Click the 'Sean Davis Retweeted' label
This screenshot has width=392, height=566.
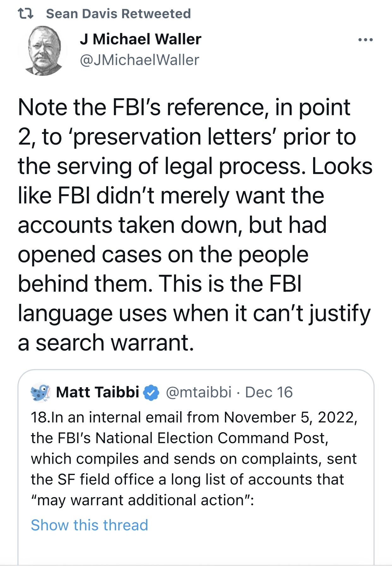pyautogui.click(x=118, y=14)
